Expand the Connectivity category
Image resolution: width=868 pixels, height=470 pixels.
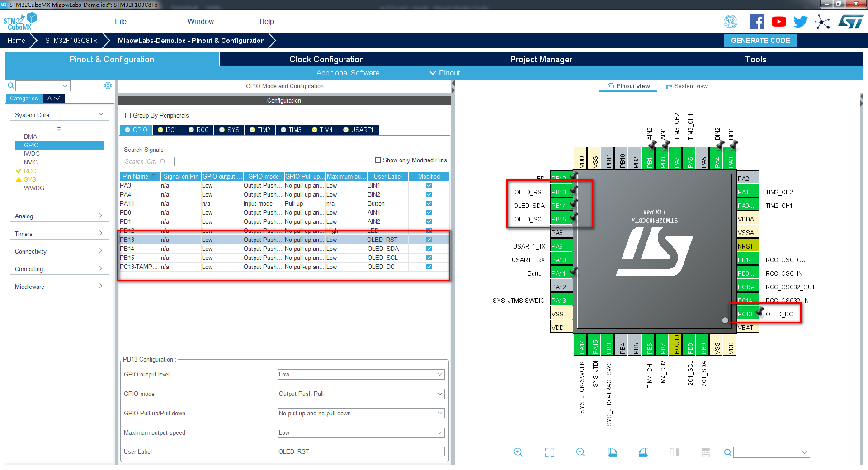point(59,251)
